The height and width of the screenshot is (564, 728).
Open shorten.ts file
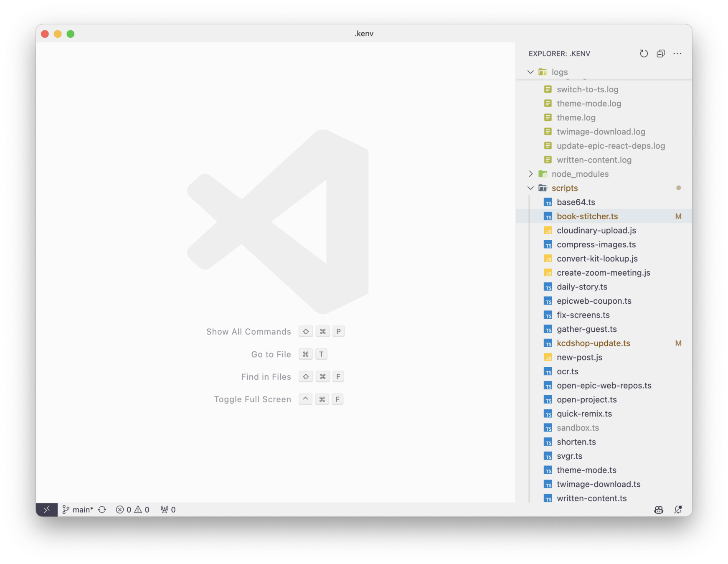604,442
